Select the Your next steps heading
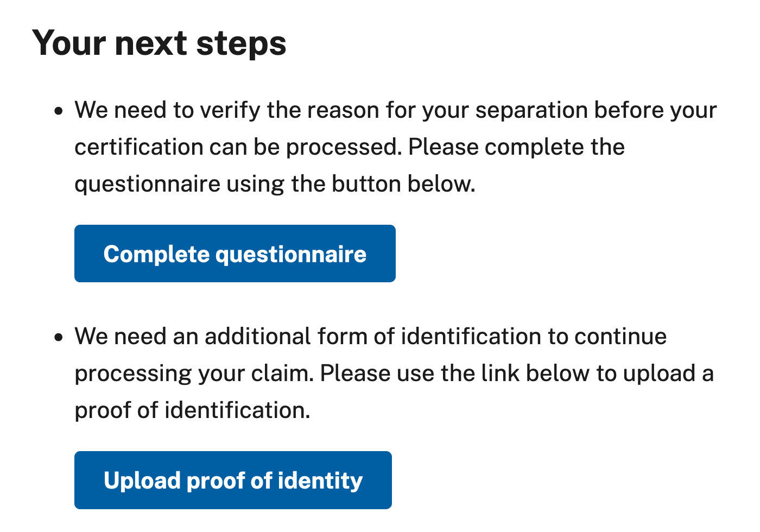 pos(160,42)
